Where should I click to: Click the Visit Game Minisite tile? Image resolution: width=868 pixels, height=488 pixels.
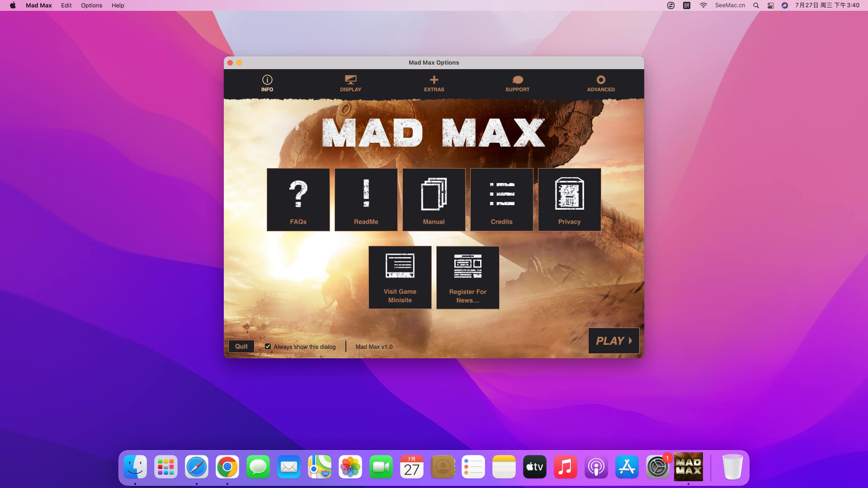click(400, 277)
